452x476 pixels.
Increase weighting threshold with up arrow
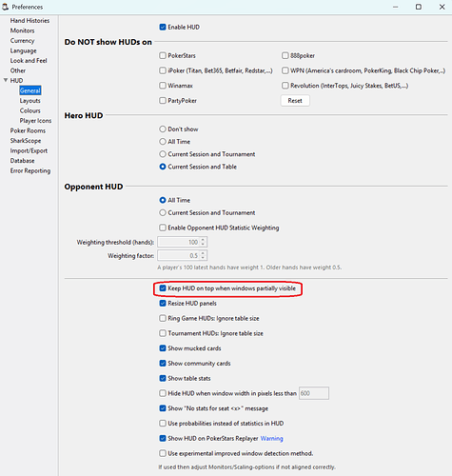coord(203,240)
